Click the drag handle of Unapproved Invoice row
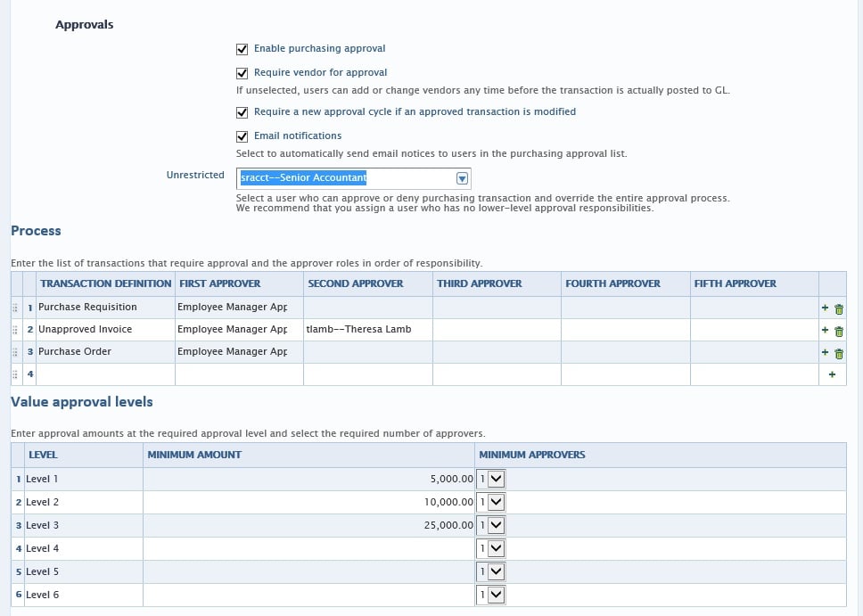 (x=15, y=330)
